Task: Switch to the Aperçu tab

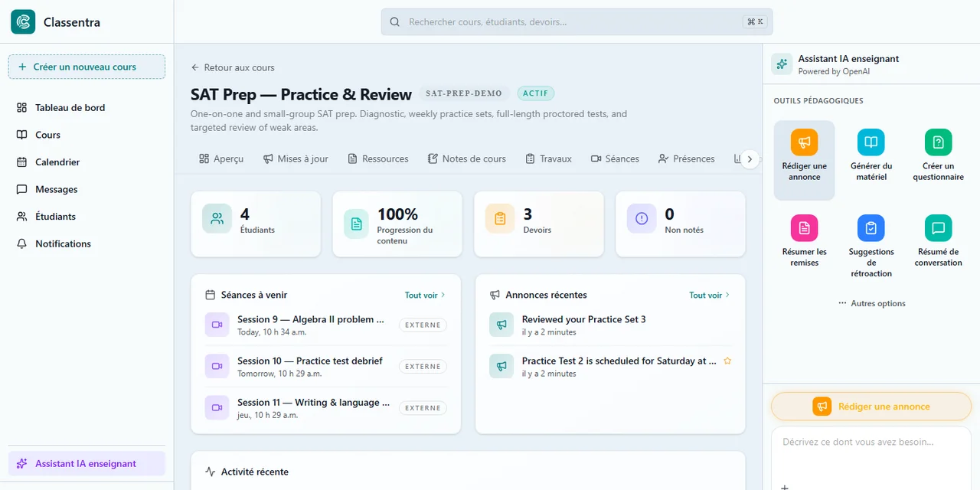Action: [221, 158]
